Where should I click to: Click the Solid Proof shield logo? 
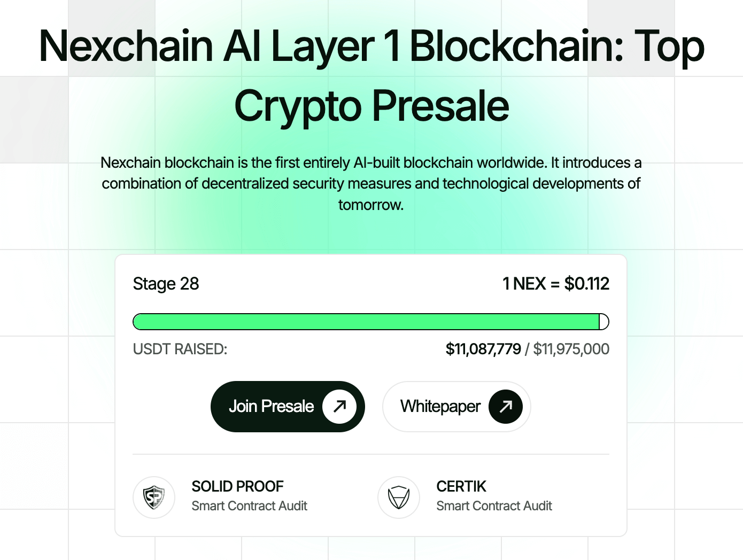click(154, 497)
